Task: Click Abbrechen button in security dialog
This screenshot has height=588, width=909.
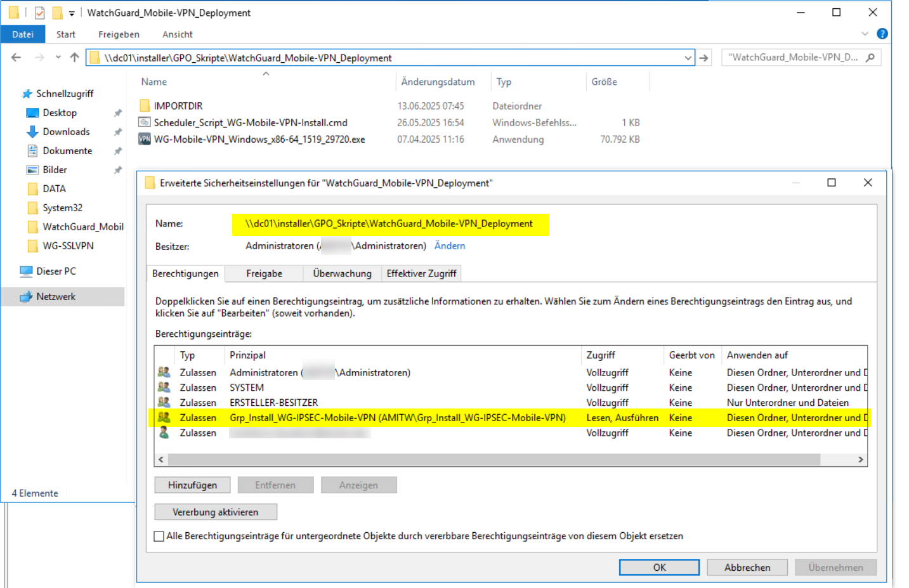Action: point(747,568)
